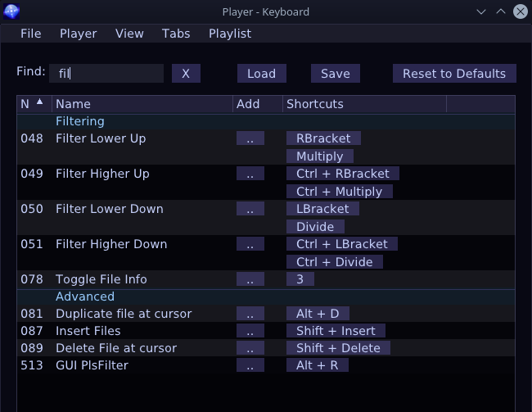This screenshot has height=412, width=532.
Task: Add shortcut for Toggle File Info
Action: tap(250, 279)
